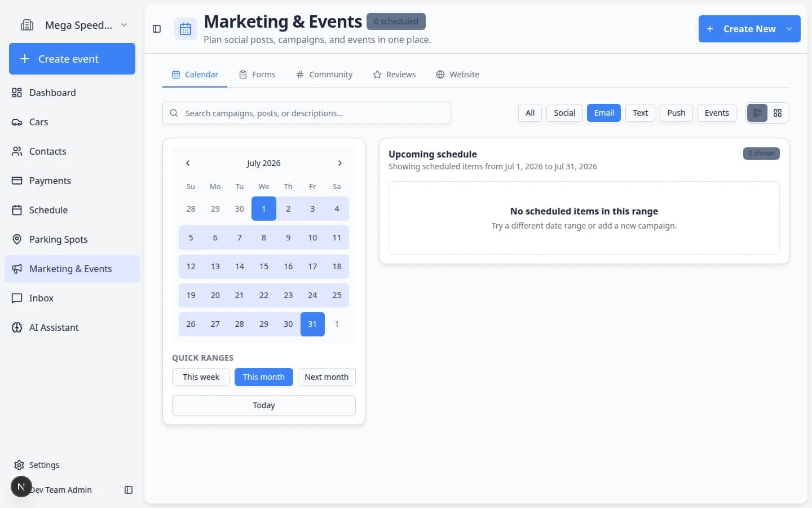Image resolution: width=812 pixels, height=508 pixels.
Task: Click the Parking Spots map pin icon
Action: (17, 239)
